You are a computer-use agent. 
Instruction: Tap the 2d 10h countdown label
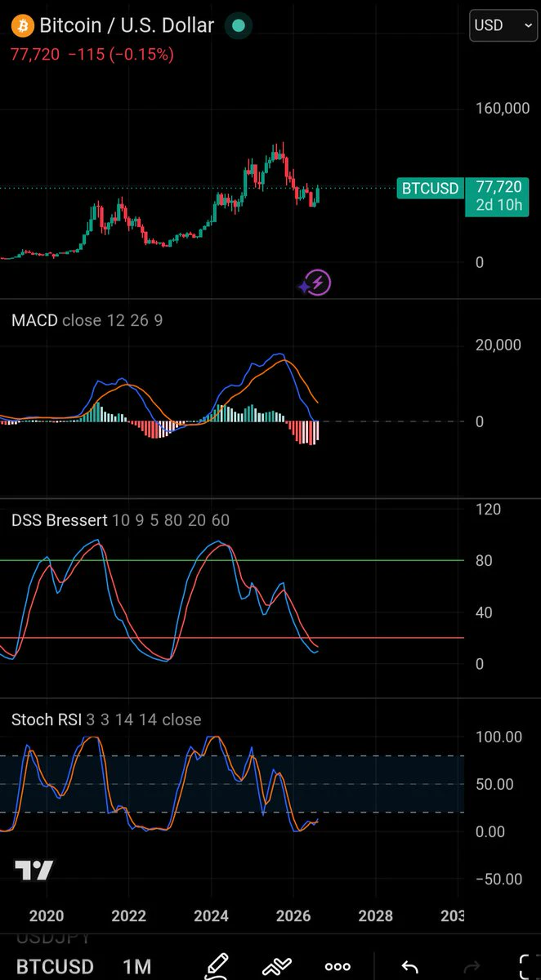click(x=500, y=205)
